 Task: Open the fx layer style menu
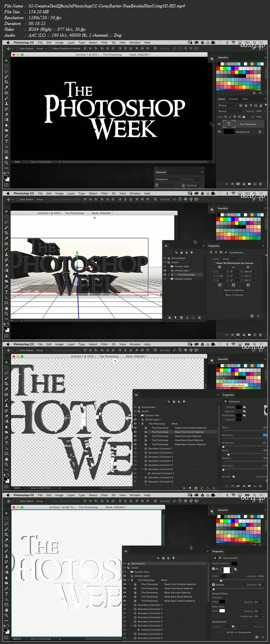pos(233,184)
